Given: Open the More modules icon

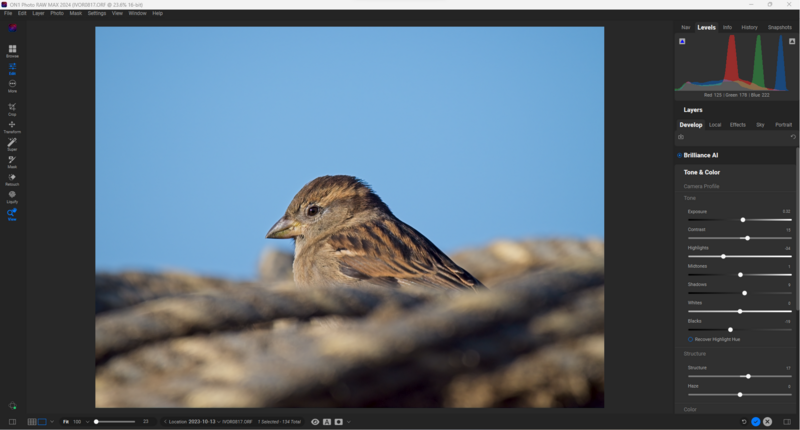Looking at the screenshot, I should 12,86.
